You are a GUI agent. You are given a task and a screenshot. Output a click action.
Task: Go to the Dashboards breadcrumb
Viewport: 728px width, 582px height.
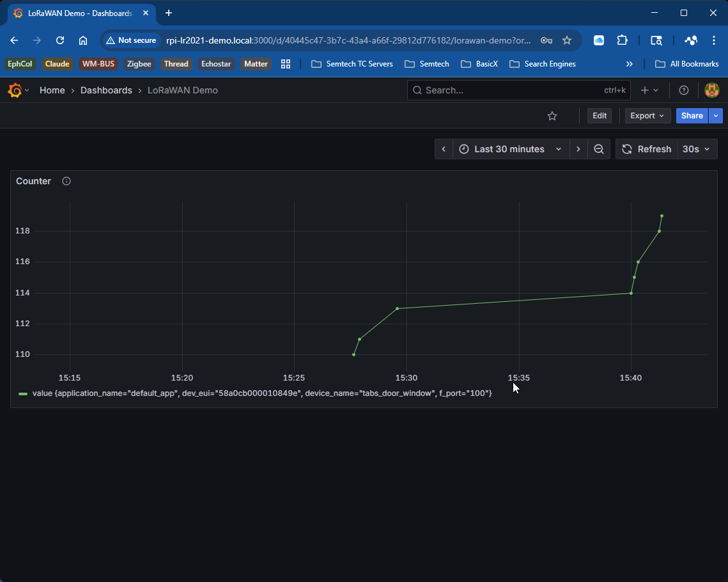pyautogui.click(x=106, y=90)
